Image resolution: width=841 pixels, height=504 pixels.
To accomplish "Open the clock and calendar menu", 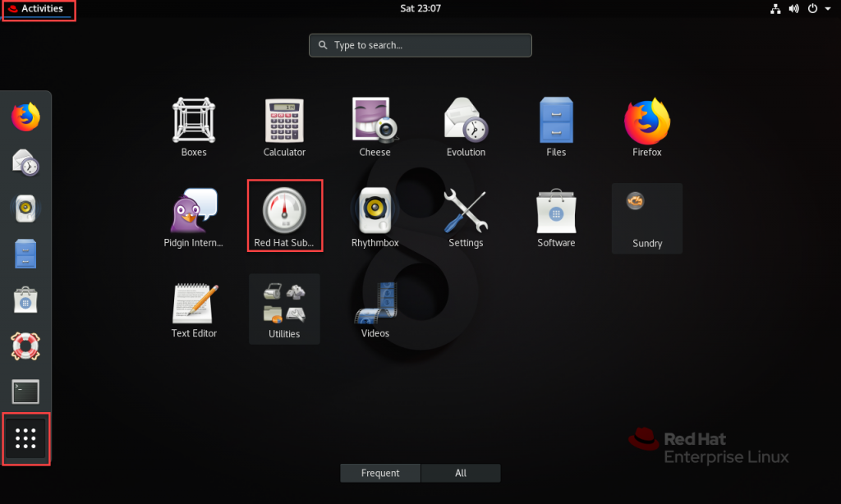I will click(x=420, y=8).
